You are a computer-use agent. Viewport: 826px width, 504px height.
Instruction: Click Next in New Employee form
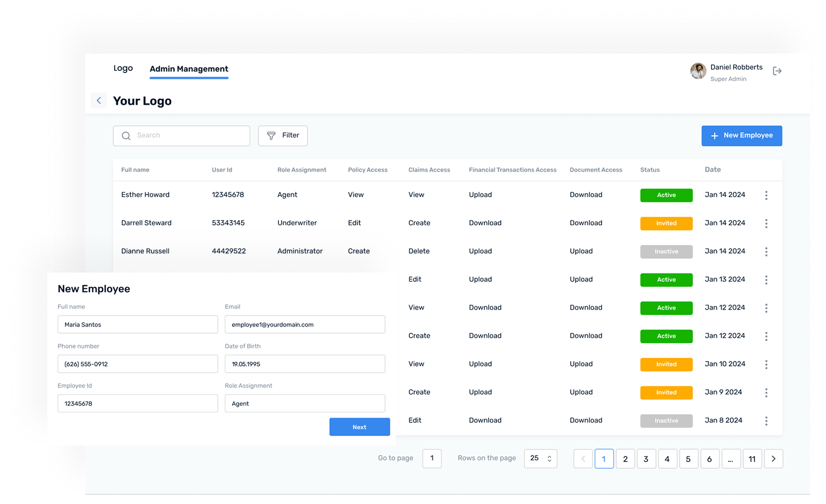click(359, 427)
